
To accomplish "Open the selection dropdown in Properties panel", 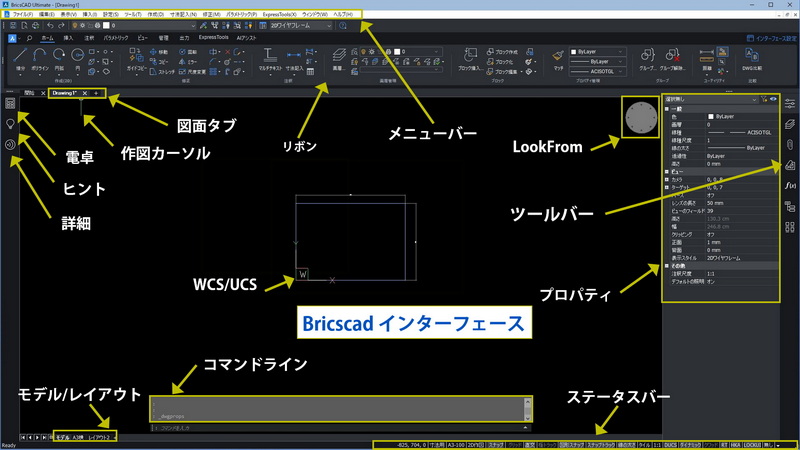I will click(x=710, y=99).
